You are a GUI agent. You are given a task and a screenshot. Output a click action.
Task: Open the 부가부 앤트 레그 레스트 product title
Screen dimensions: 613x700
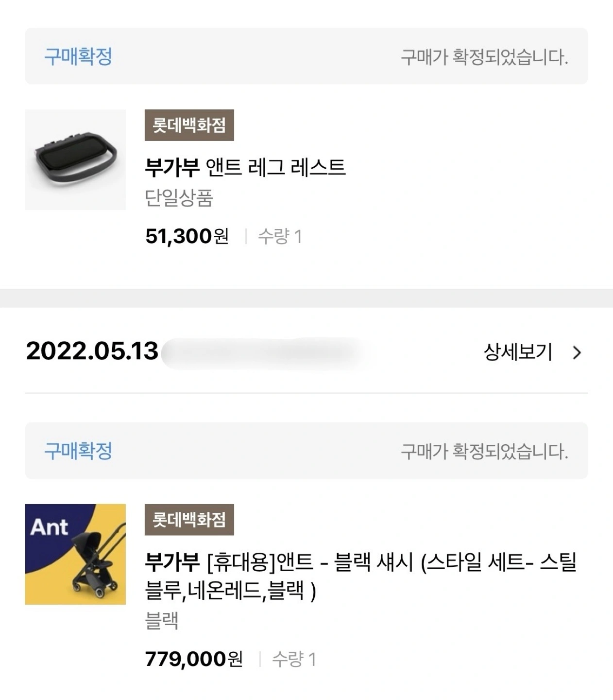[x=245, y=167]
